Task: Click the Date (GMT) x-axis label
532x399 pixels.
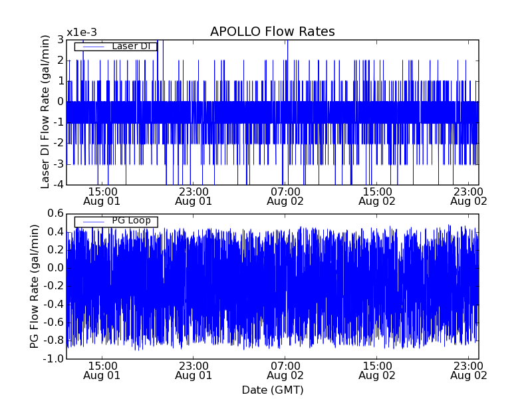Action: tap(272, 390)
